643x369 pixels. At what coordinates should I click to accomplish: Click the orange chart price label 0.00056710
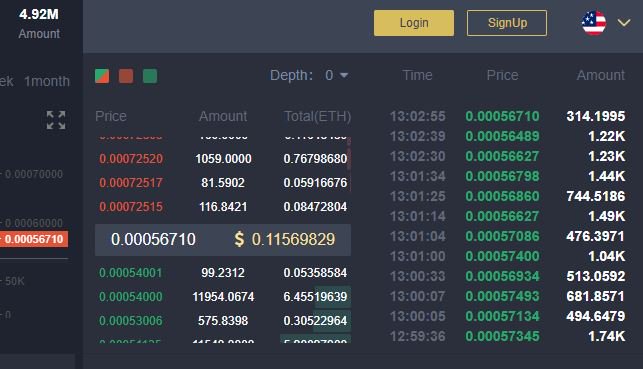coord(34,239)
